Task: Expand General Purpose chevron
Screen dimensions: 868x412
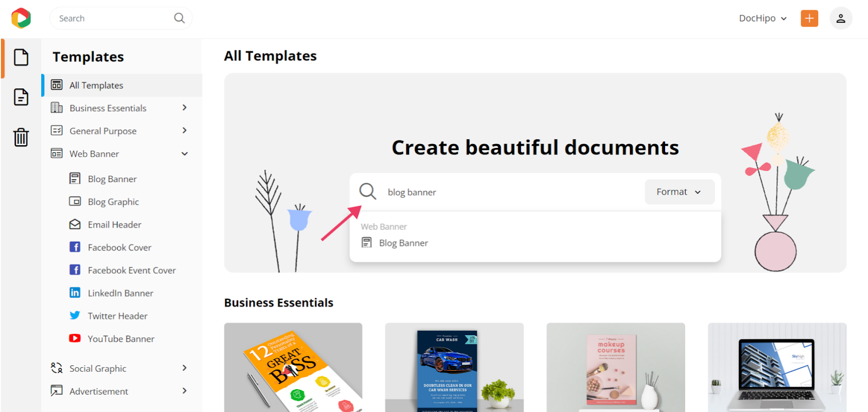Action: coord(184,131)
